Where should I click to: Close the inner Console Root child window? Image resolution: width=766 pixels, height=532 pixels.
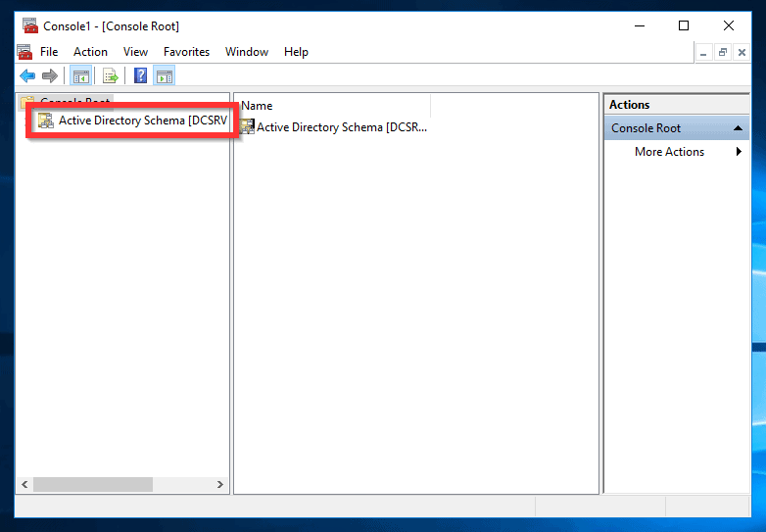(742, 52)
